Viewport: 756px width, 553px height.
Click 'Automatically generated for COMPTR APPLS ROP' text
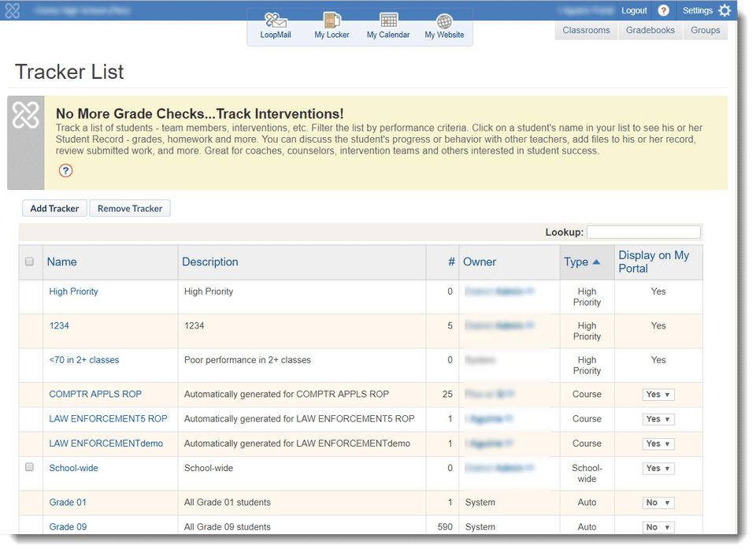coord(287,395)
